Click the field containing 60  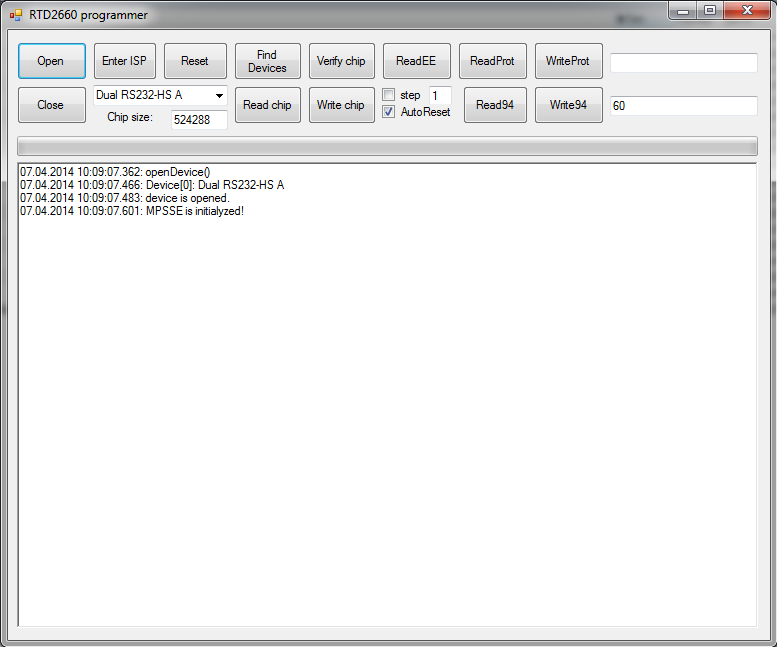pyautogui.click(x=683, y=106)
